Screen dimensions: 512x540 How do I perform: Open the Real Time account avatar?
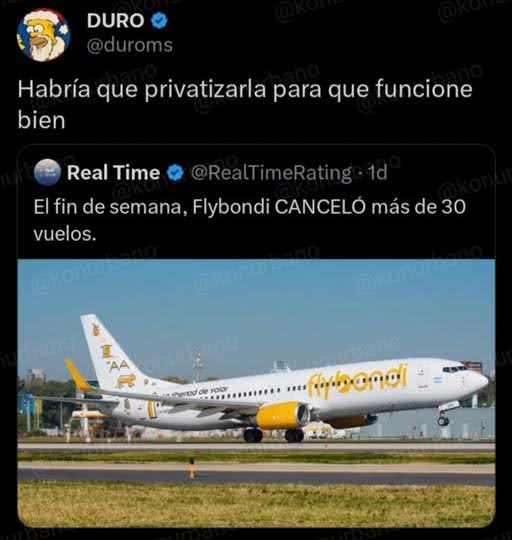click(x=47, y=173)
